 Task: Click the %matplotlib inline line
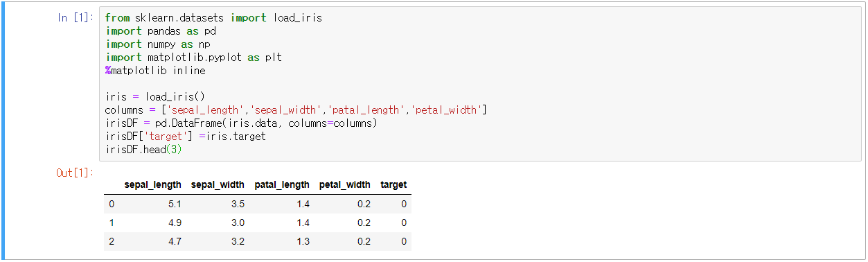pyautogui.click(x=155, y=71)
